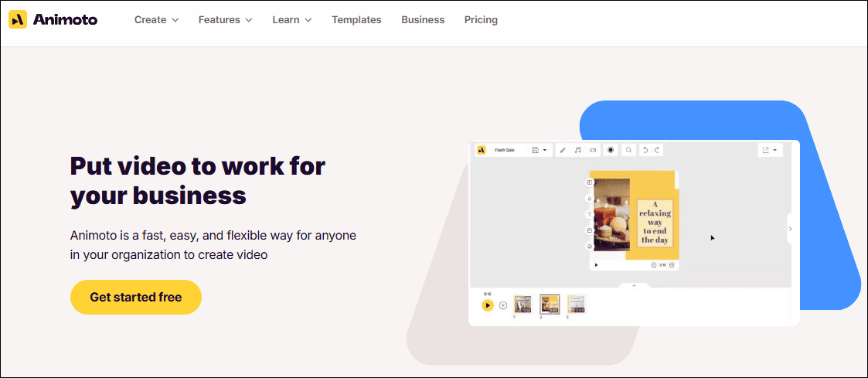Viewport: 868px width, 378px height.
Task: Select the text T icon beside canvas
Action: pyautogui.click(x=590, y=214)
